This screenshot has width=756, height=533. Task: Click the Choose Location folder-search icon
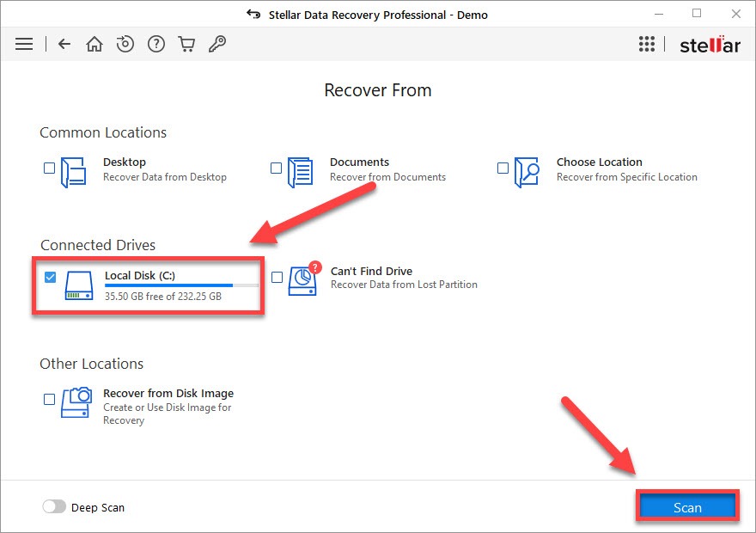tap(527, 172)
